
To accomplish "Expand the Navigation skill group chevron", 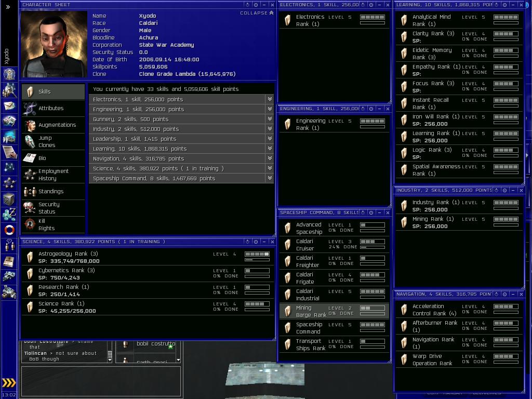I will (270, 158).
